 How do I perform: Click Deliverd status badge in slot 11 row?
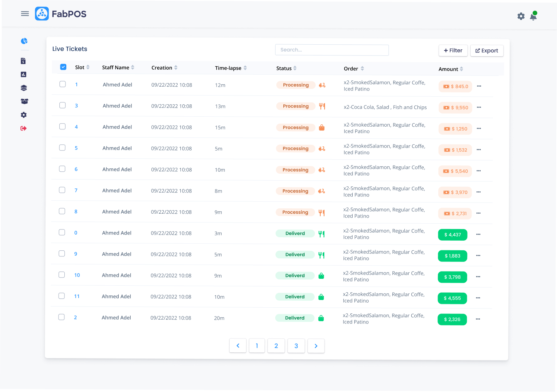(295, 297)
